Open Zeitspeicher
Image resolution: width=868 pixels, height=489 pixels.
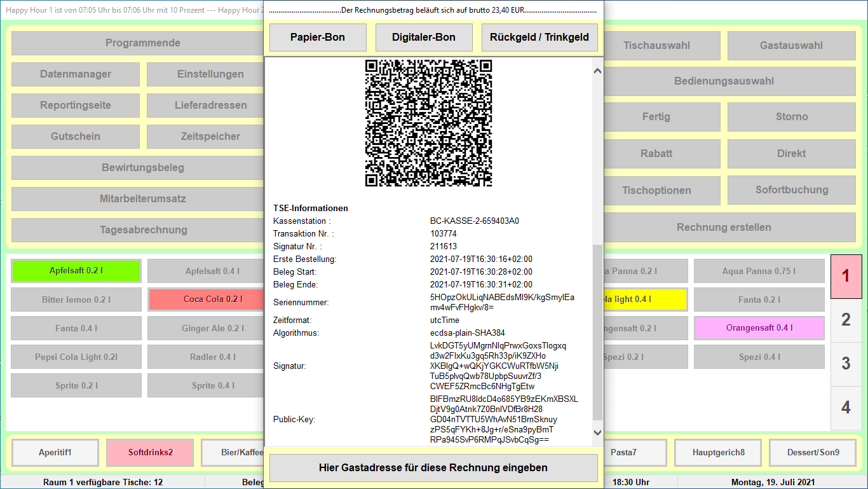click(205, 137)
